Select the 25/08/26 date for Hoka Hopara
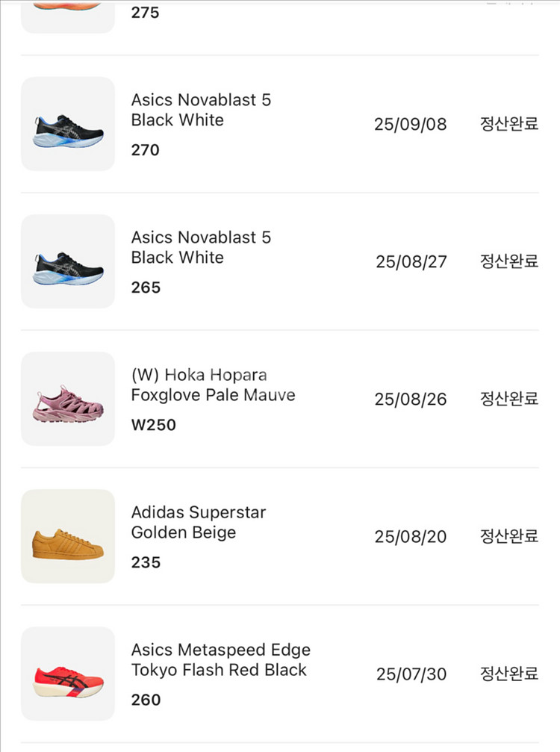Viewport: 560px width, 752px height. coord(410,400)
